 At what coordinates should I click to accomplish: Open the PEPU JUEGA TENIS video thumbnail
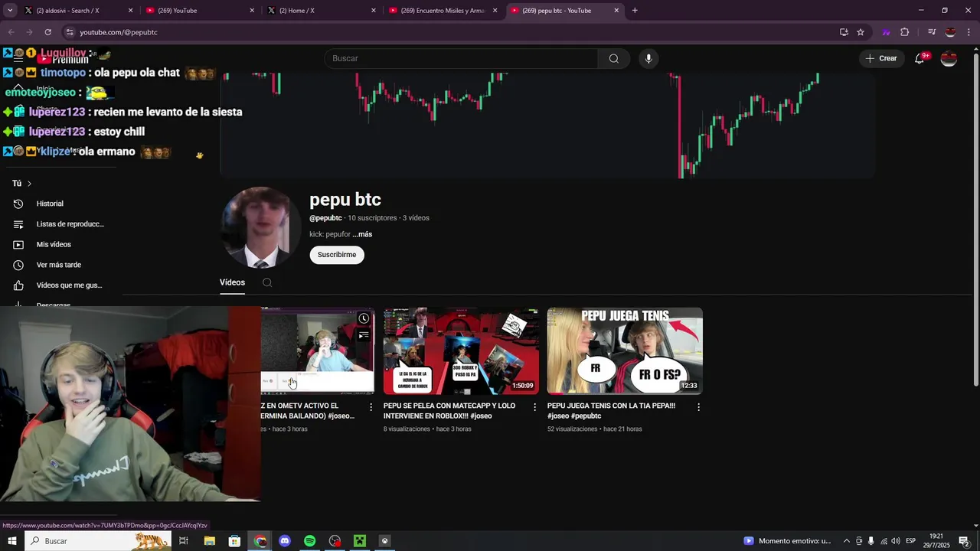pyautogui.click(x=625, y=351)
